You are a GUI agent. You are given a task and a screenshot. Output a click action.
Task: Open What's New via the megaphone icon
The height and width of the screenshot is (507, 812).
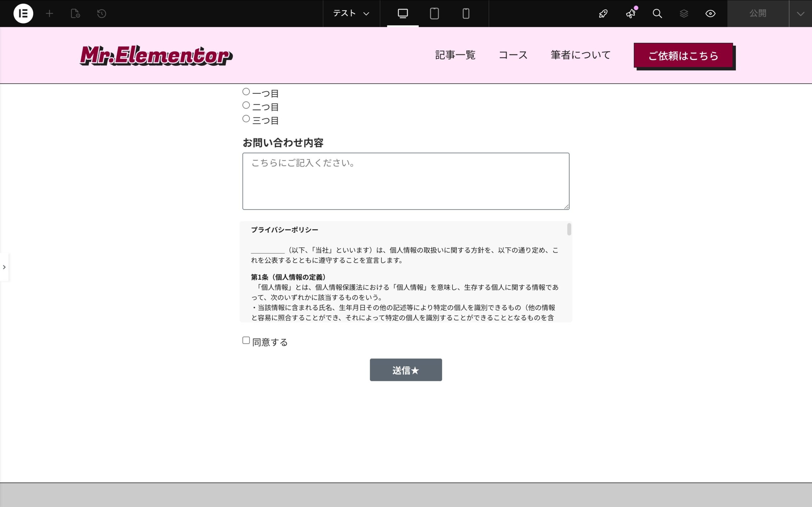pos(630,13)
